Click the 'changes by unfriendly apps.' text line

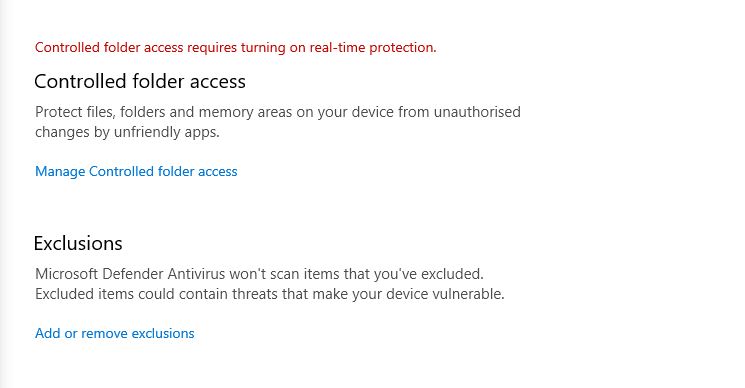tap(127, 132)
